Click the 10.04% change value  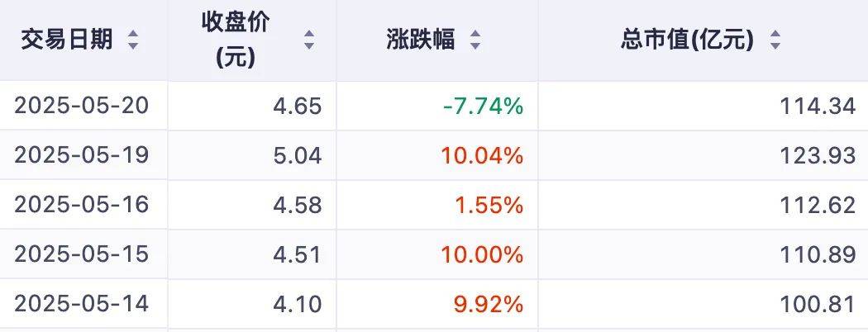(482, 155)
